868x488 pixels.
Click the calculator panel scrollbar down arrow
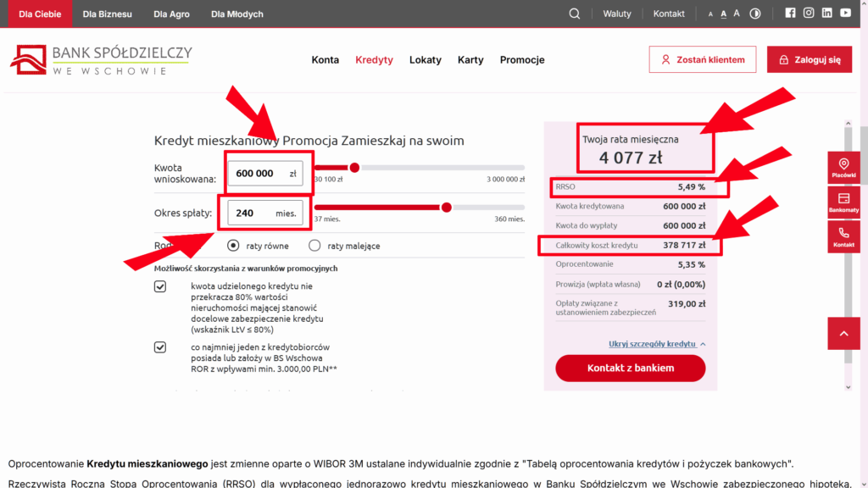[848, 387]
